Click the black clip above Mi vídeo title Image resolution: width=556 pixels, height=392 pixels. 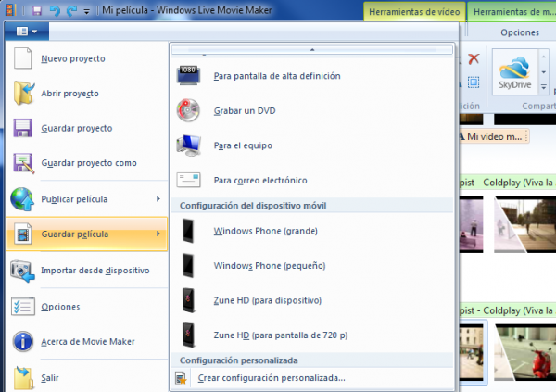[x=525, y=120]
